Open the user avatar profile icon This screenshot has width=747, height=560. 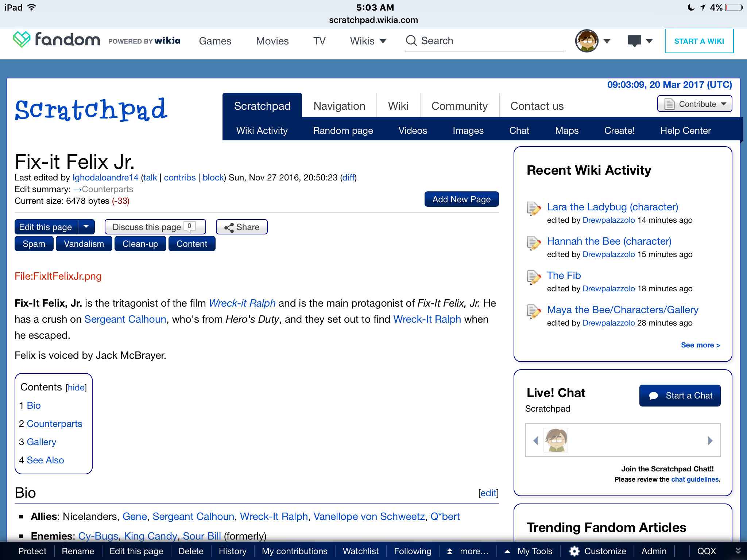click(587, 41)
